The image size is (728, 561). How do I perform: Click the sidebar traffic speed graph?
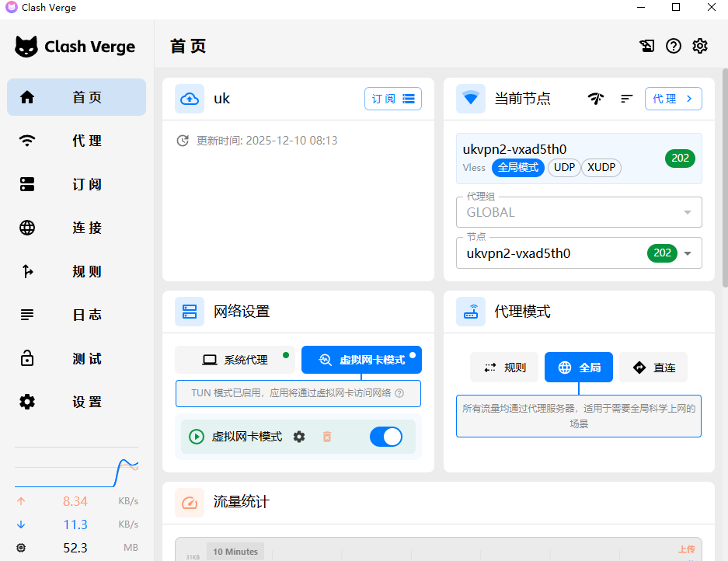click(76, 469)
